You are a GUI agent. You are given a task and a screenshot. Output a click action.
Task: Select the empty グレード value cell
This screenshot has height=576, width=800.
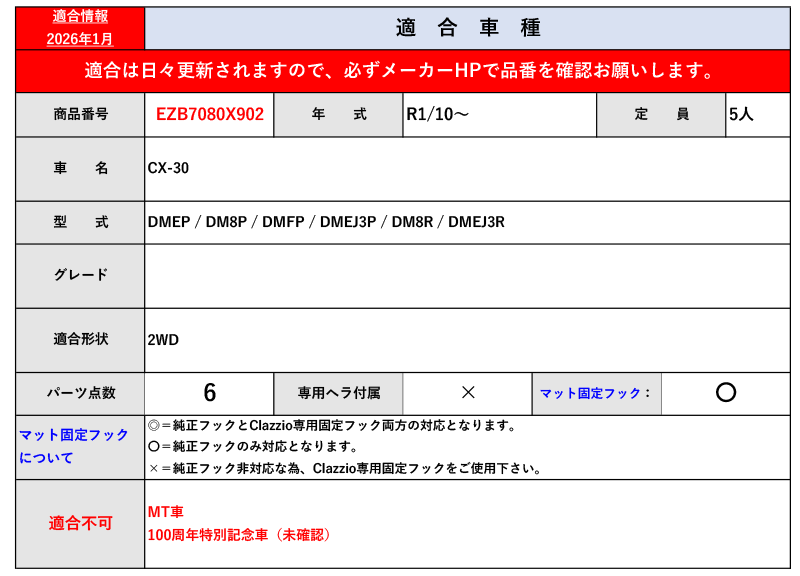pos(467,274)
